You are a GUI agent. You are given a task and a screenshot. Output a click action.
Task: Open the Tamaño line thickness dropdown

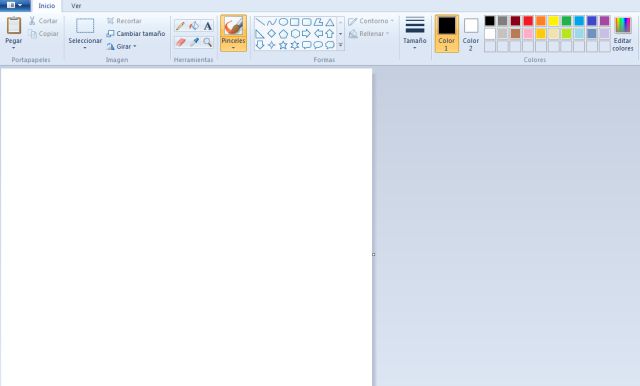coord(415,34)
